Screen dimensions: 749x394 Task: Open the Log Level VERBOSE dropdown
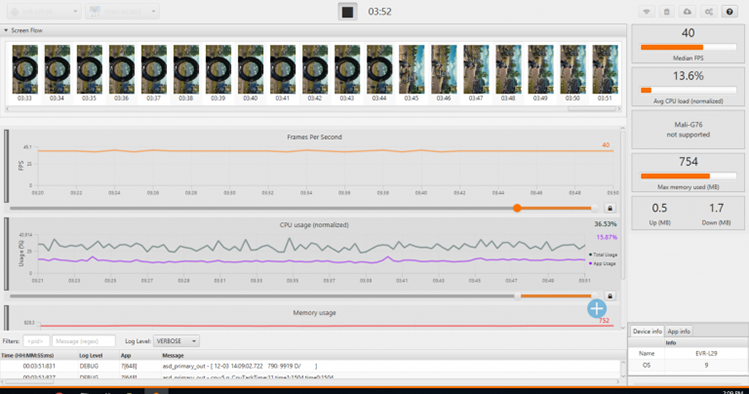176,341
